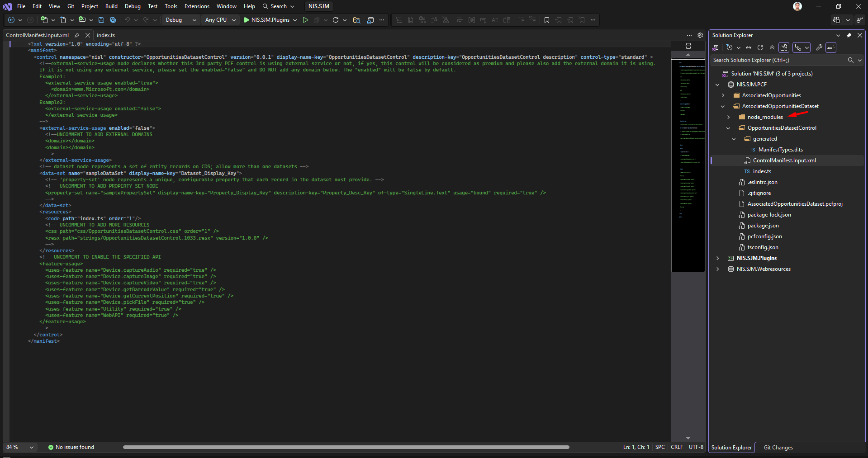Click the Live Share feedback icon
Image resolution: width=868 pixels, height=458 pixels.
click(859, 20)
